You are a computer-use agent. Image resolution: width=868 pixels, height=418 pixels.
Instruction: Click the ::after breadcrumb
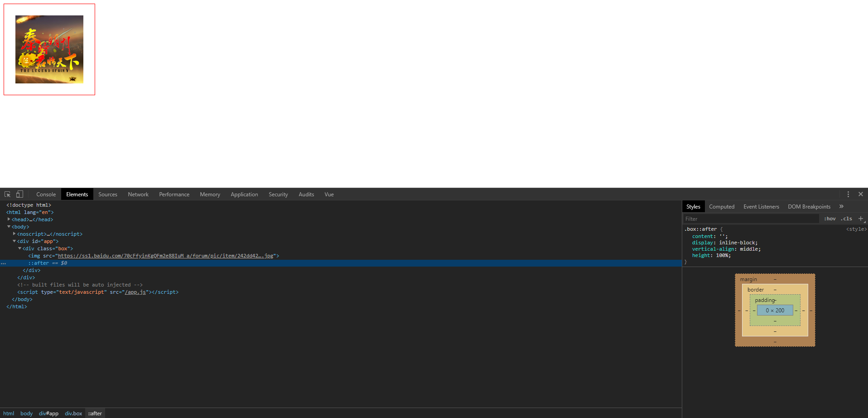[x=95, y=413]
